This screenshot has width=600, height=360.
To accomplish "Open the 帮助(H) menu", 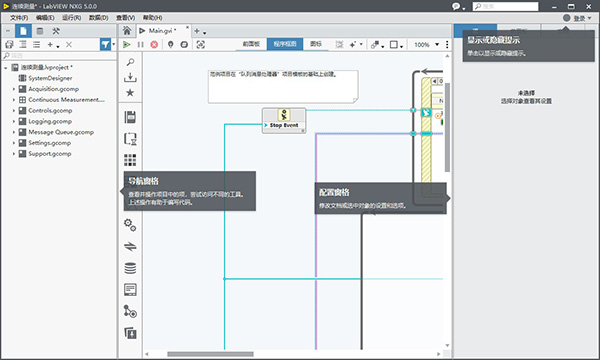I will tap(153, 18).
